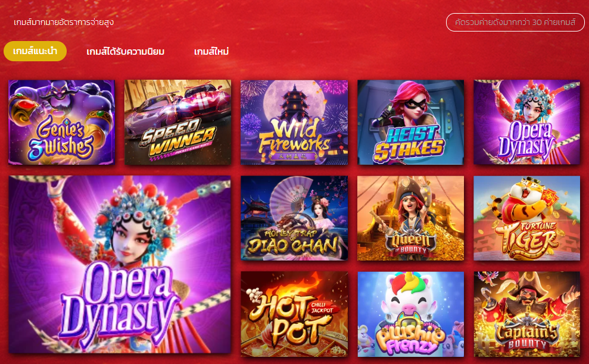Open the Genie's 3 Wishes game
The image size is (589, 364).
pos(61,123)
